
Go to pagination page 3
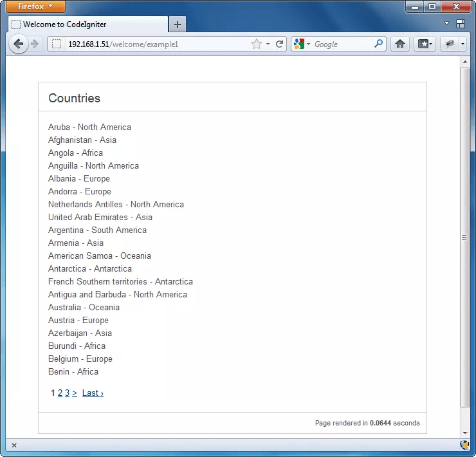[x=67, y=393]
